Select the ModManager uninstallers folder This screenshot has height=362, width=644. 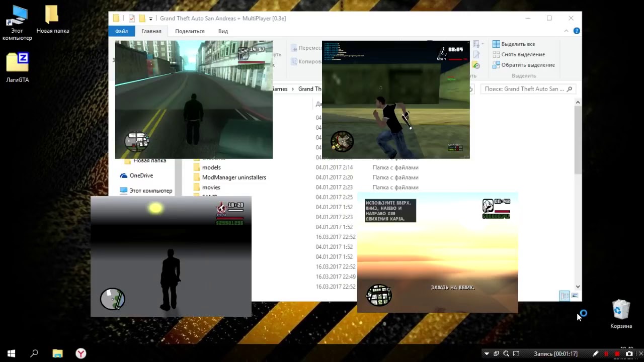(x=234, y=177)
